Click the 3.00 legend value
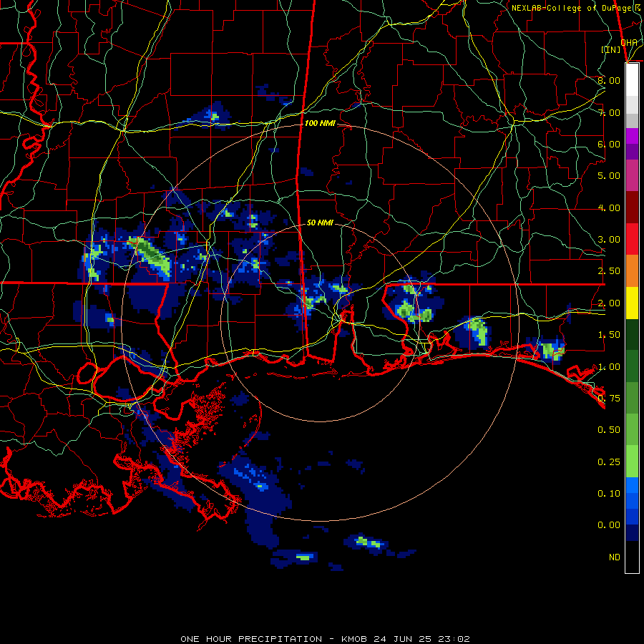The width and height of the screenshot is (644, 644). (609, 240)
